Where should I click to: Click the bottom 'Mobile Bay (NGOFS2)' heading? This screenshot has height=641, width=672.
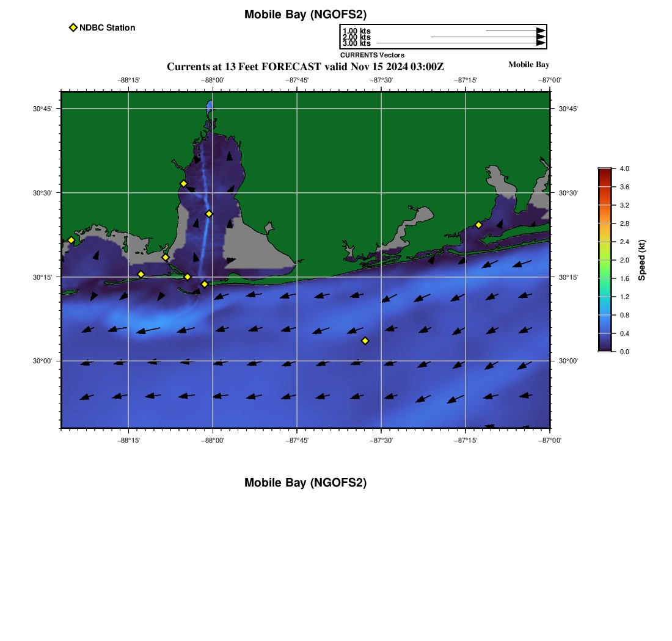[305, 483]
